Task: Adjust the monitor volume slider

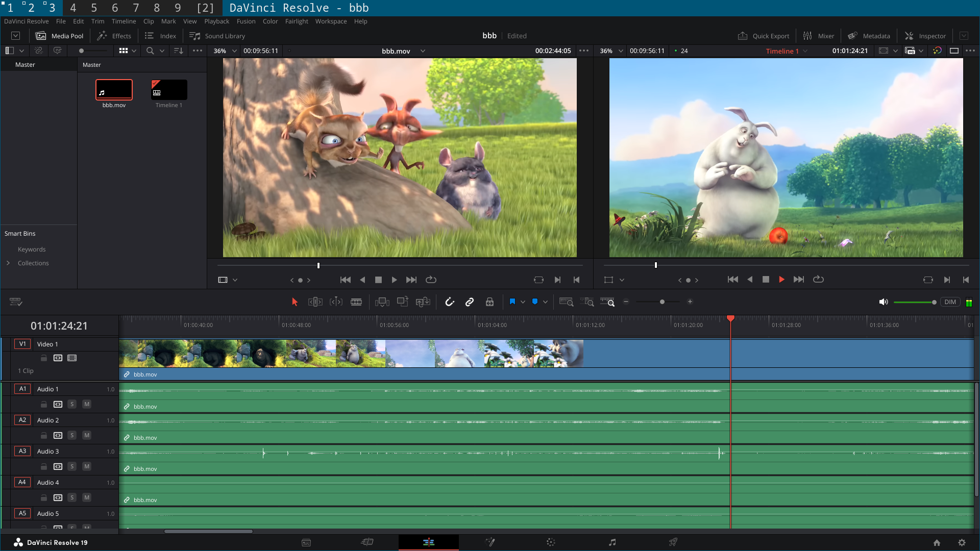Action: [x=914, y=302]
